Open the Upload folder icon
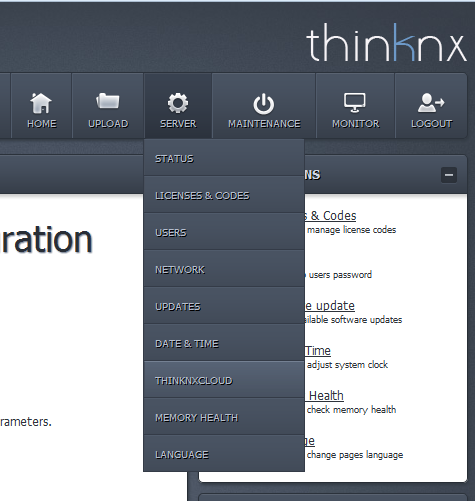The image size is (475, 501). tap(108, 101)
